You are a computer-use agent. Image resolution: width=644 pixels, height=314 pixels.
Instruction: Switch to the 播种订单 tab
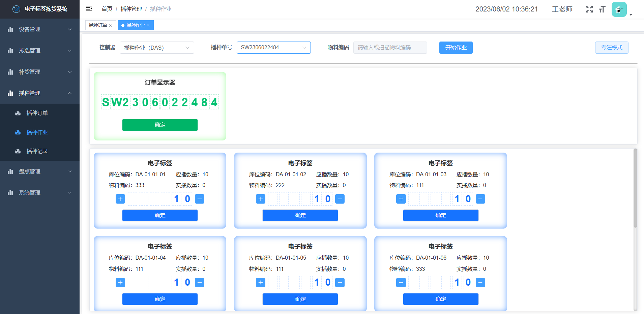[x=98, y=25]
